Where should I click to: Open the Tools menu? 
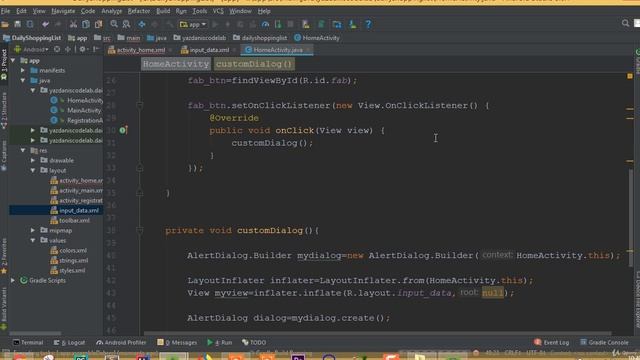200,11
